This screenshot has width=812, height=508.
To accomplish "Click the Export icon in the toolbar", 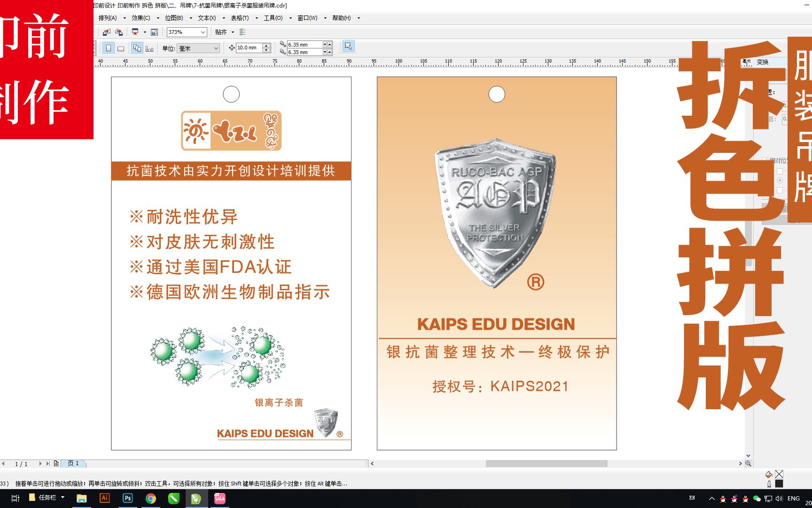I will [x=119, y=32].
